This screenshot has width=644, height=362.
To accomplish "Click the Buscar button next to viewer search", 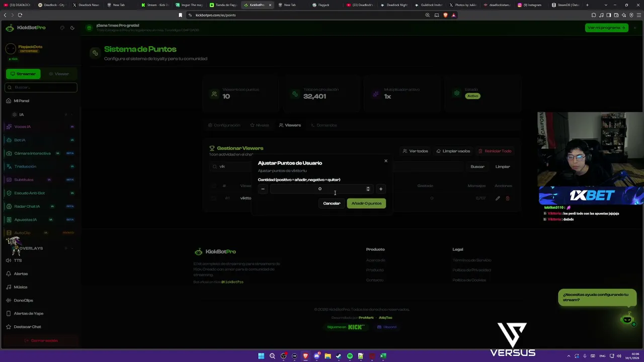I will coord(477,166).
